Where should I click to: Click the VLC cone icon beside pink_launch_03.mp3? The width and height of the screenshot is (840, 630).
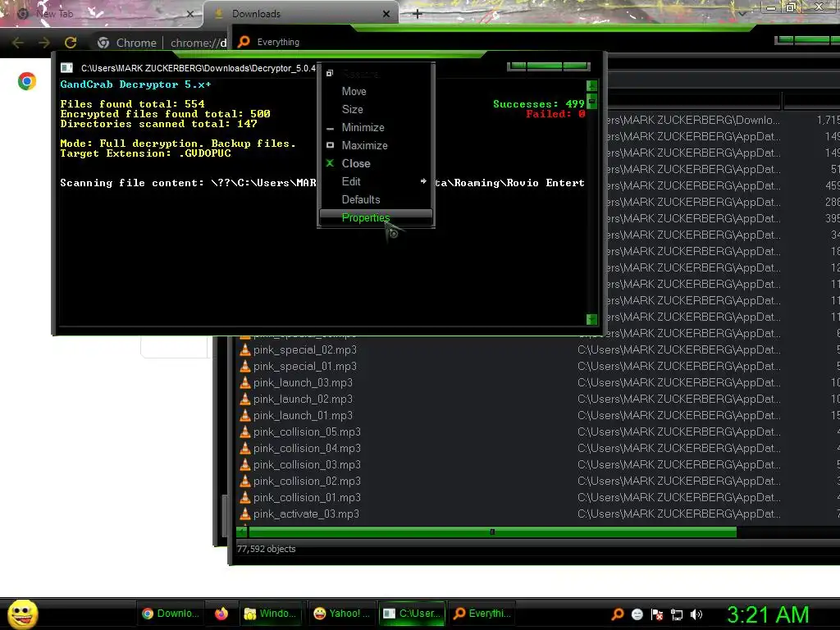(244, 382)
